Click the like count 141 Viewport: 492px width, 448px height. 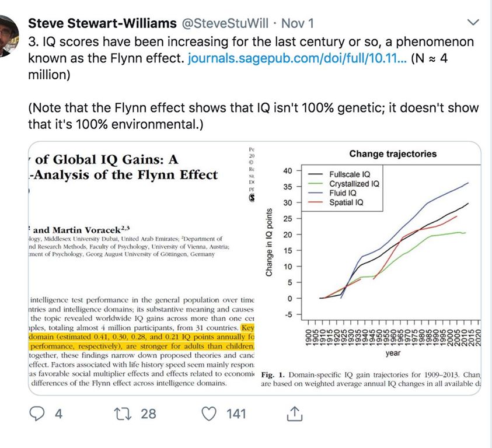tap(236, 414)
